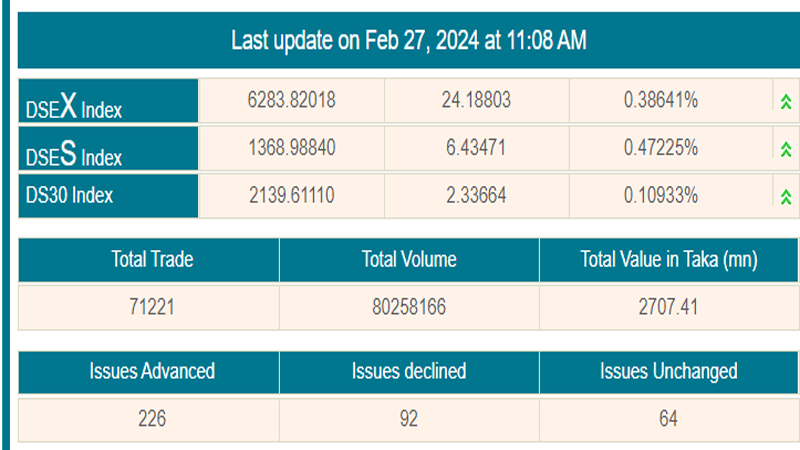The image size is (800, 450).
Task: Click the total volume figure 80258166
Action: pos(408,307)
